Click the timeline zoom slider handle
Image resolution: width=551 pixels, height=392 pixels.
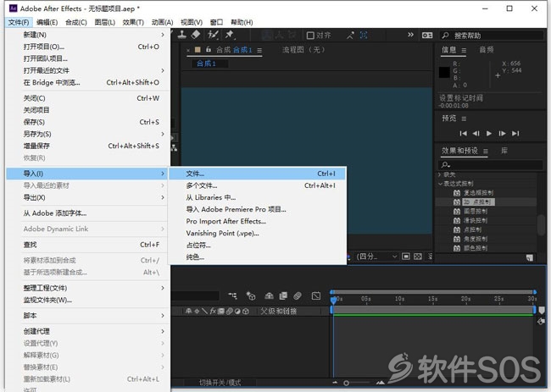[x=346, y=383]
